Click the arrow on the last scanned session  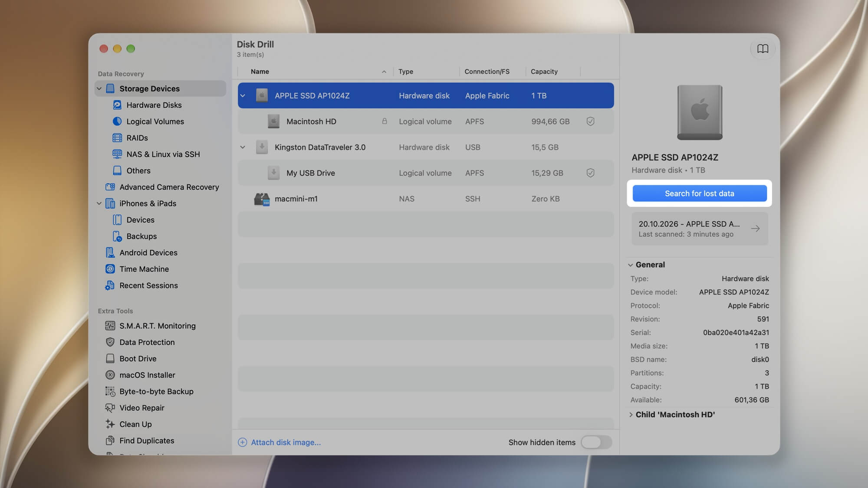click(755, 229)
